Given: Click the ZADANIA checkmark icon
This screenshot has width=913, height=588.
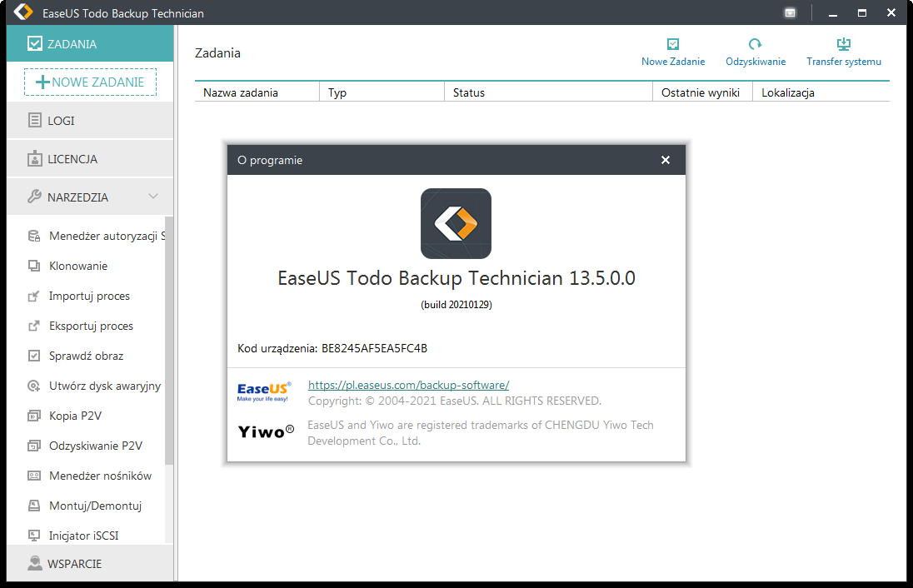Looking at the screenshot, I should pyautogui.click(x=35, y=43).
